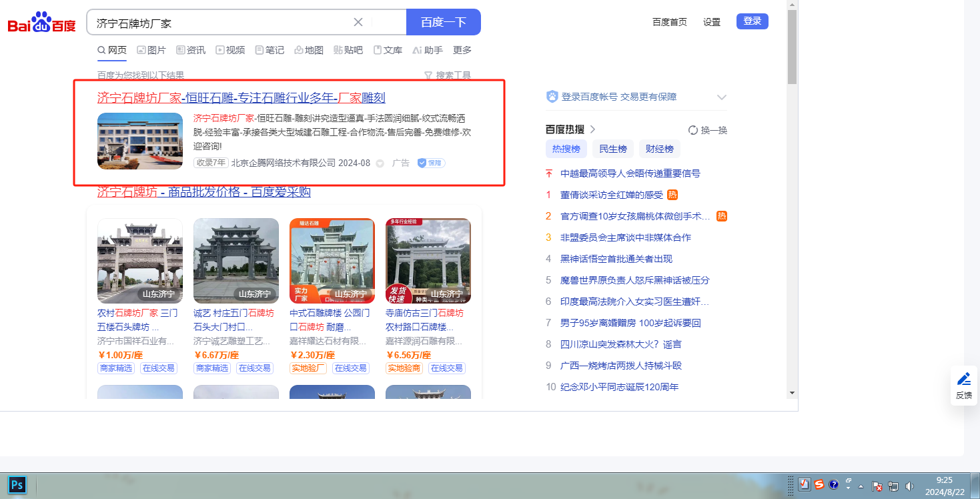Open product image of 寺庙仿古三门石牌坊
This screenshot has height=499, width=980.
coord(428,261)
